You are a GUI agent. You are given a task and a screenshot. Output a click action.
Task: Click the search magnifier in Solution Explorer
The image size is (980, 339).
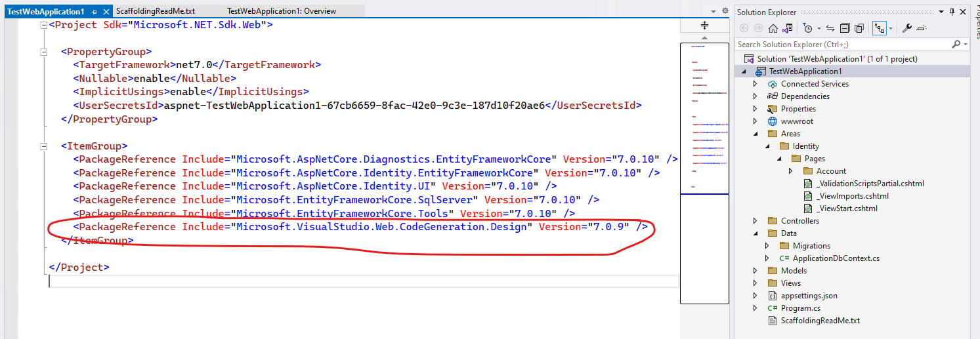point(956,44)
